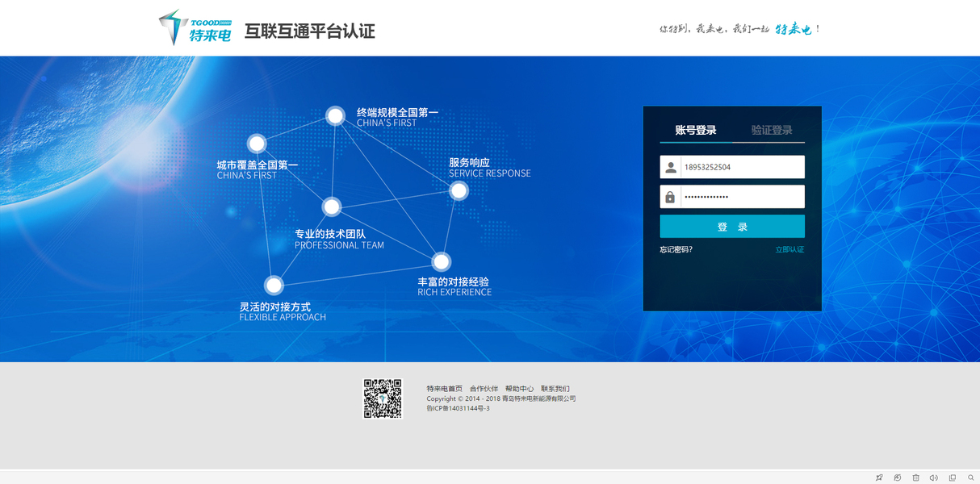Click the speaker sound icon in the status bar
This screenshot has height=484, width=980.
(x=934, y=478)
